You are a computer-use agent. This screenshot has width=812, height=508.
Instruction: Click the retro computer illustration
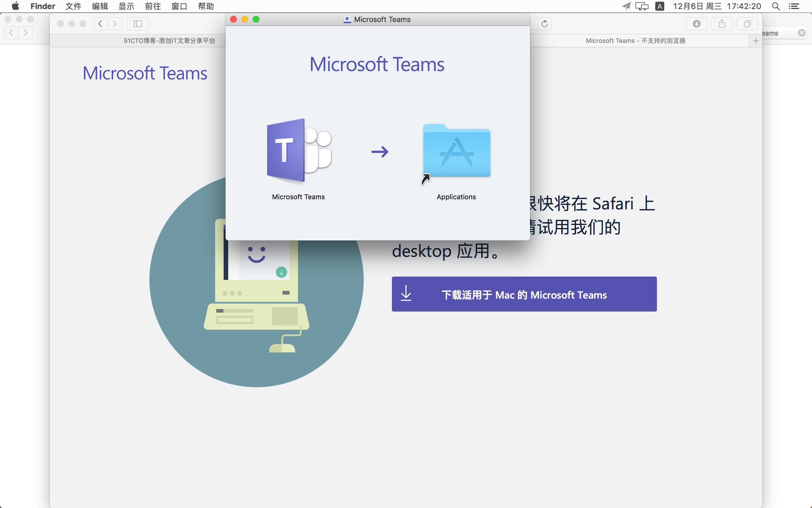(256, 286)
